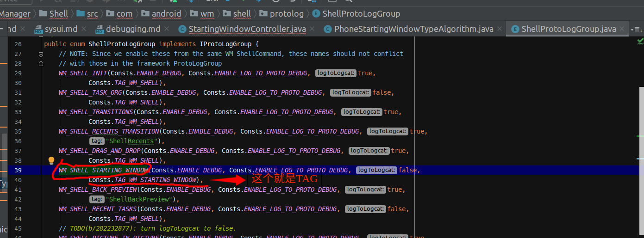The height and width of the screenshot is (238, 644).
Task: Click the "ShellBackPreview" string literal
Action: [x=139, y=199]
